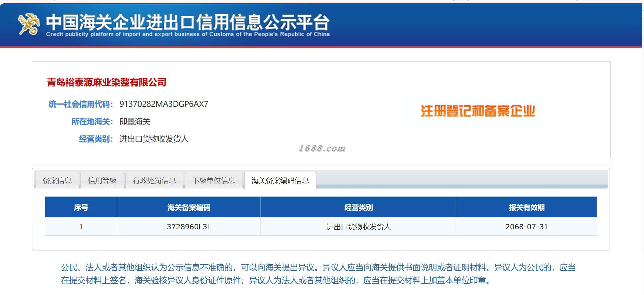
Task: Click 进出口货物收发货人 in the company info card
Action: coord(154,139)
